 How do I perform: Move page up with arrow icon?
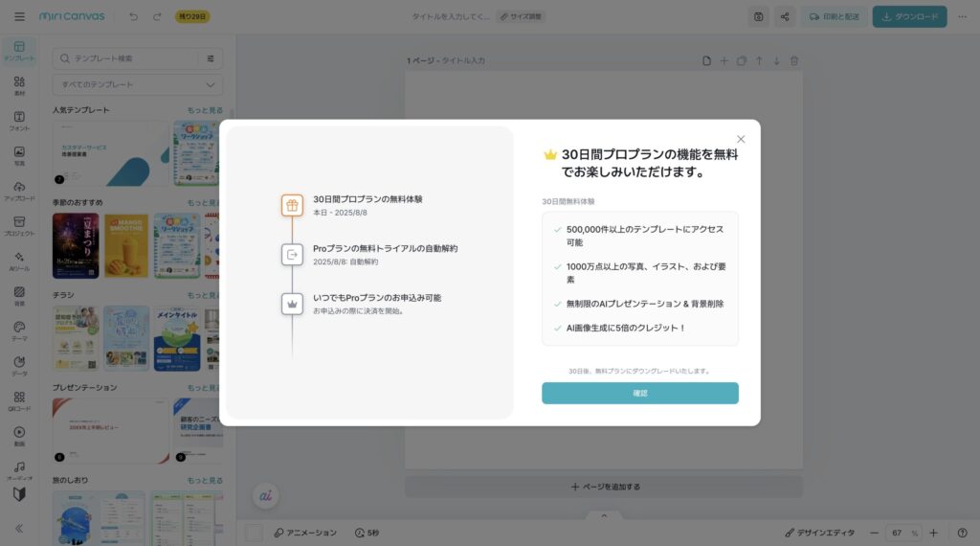coord(759,60)
